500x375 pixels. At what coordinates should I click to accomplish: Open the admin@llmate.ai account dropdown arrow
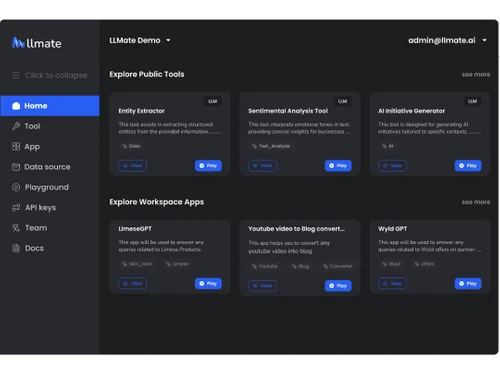point(484,40)
